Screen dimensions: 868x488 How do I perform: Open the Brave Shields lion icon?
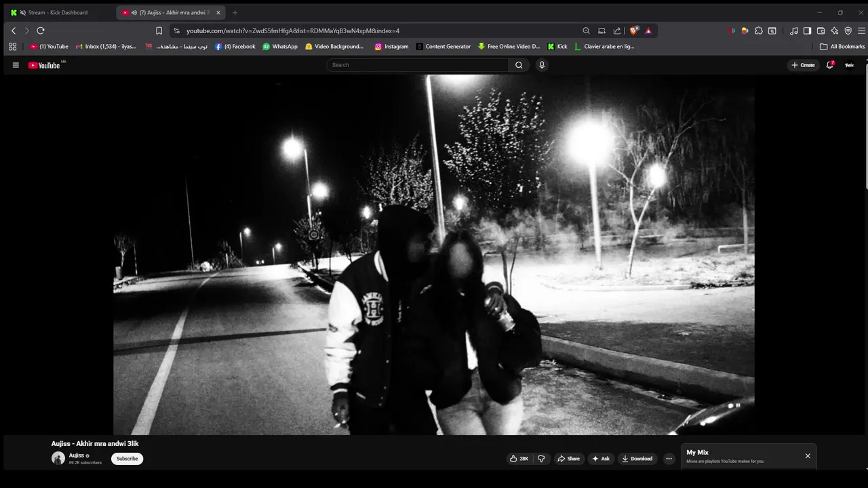pos(634,30)
